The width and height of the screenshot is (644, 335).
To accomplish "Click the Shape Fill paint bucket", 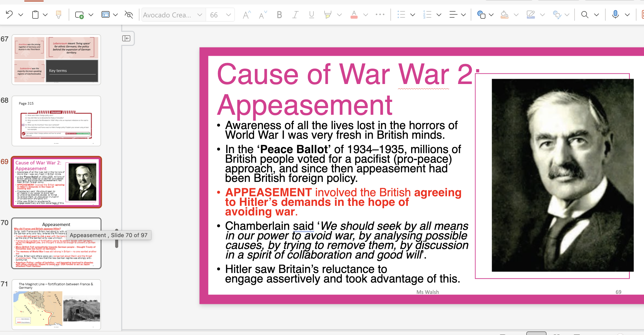I will point(504,15).
